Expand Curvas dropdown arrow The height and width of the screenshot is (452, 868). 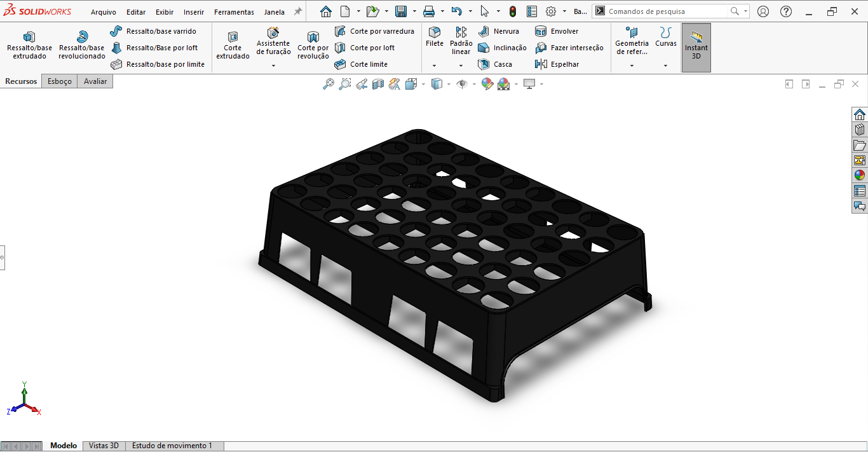666,65
